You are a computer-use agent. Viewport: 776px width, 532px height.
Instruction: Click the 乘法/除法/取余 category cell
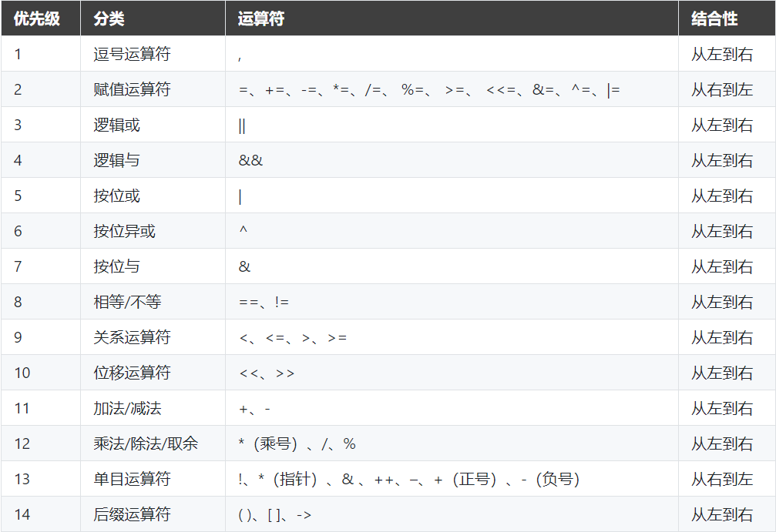tap(146, 443)
